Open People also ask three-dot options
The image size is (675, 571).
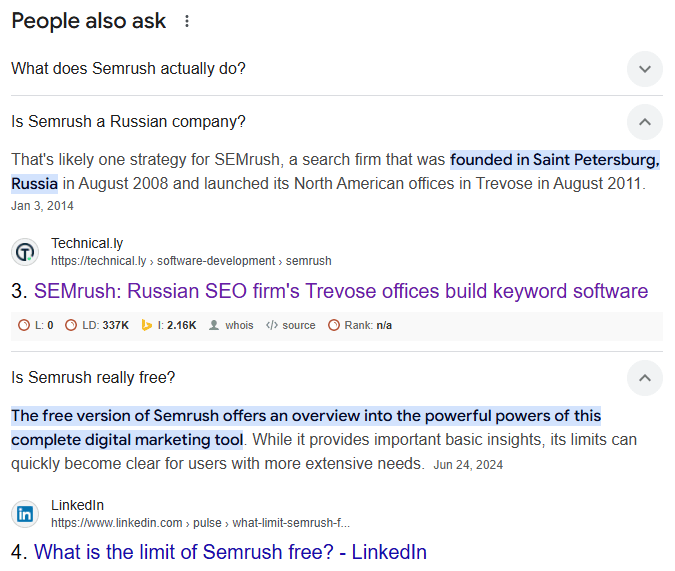tap(187, 22)
